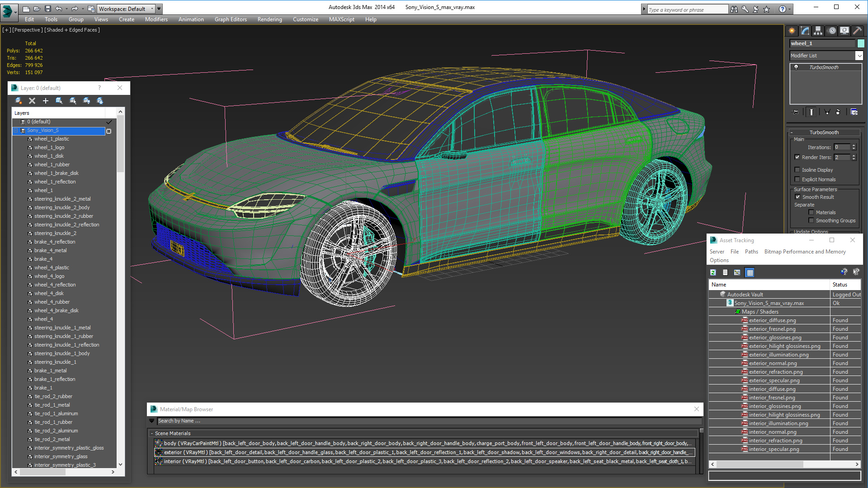This screenshot has height=488, width=868.
Task: Open the Create command panel tab
Action: (x=792, y=31)
